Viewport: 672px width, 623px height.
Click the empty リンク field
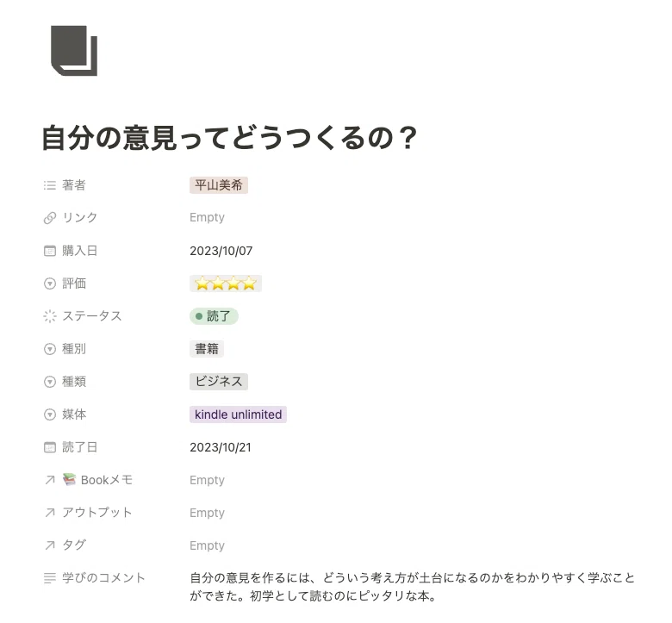[x=207, y=217]
